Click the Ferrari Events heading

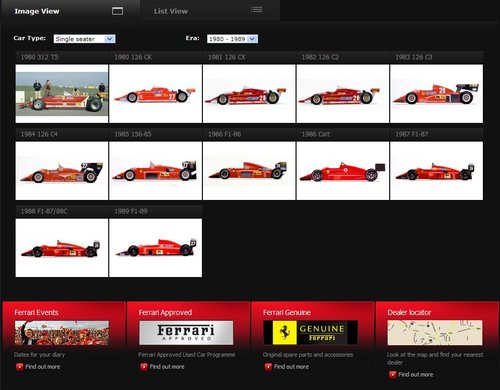click(x=36, y=312)
